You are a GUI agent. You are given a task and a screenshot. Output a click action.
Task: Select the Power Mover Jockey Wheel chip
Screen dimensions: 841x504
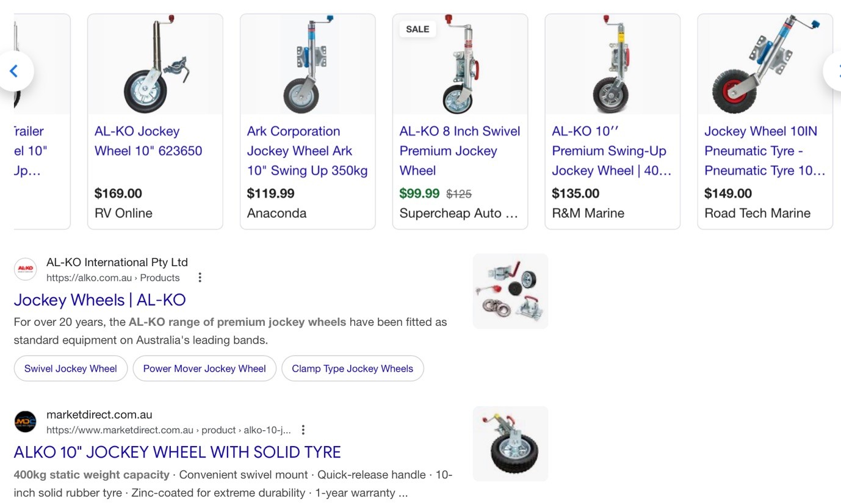(x=204, y=369)
